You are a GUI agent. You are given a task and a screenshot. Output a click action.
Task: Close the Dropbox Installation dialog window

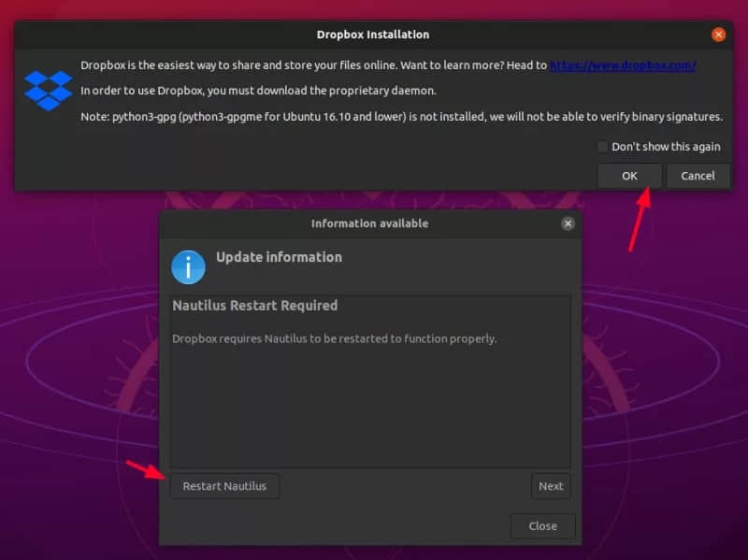click(718, 35)
